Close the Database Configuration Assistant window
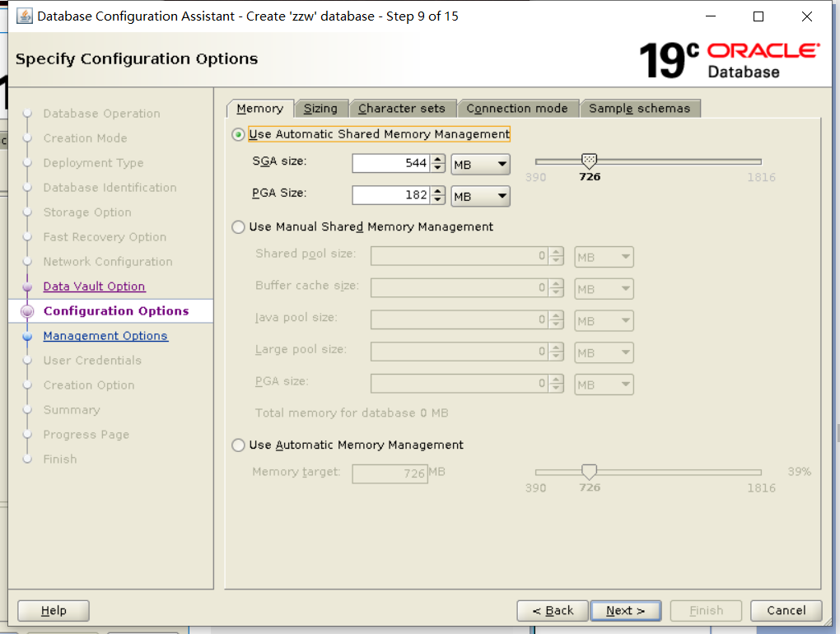 tap(807, 16)
